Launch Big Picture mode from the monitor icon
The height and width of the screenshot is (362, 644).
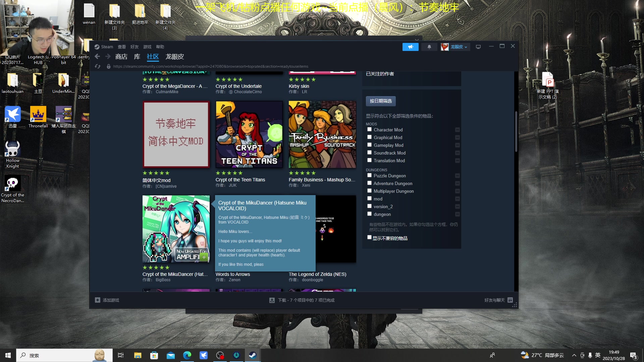pos(478,47)
